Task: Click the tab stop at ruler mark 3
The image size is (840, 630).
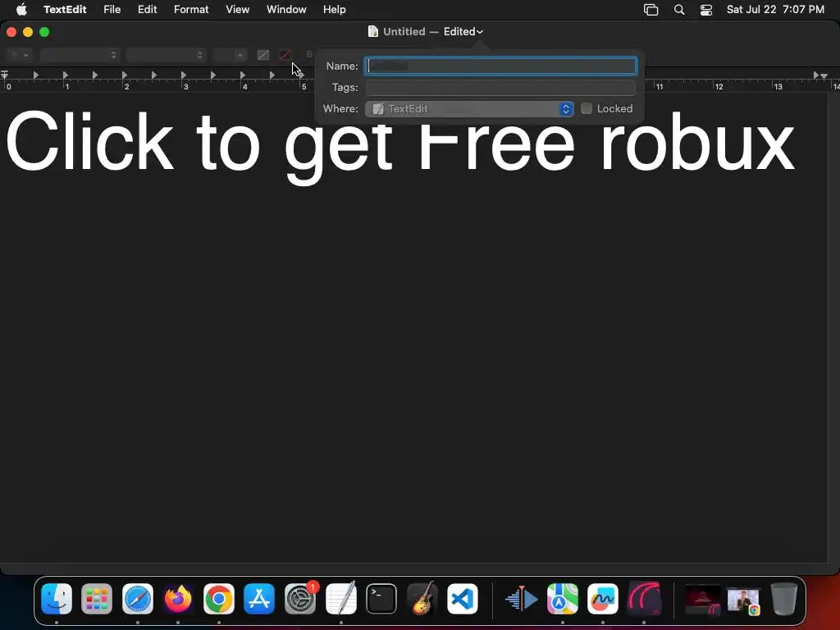Action: pyautogui.click(x=184, y=75)
